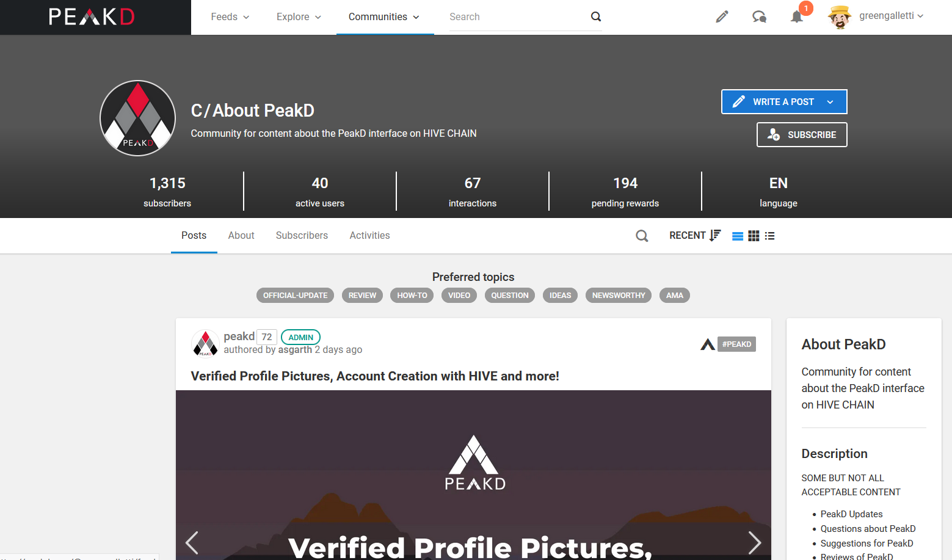This screenshot has height=560, width=952.
Task: Subscribe to the About PeakD community
Action: pyautogui.click(x=802, y=135)
